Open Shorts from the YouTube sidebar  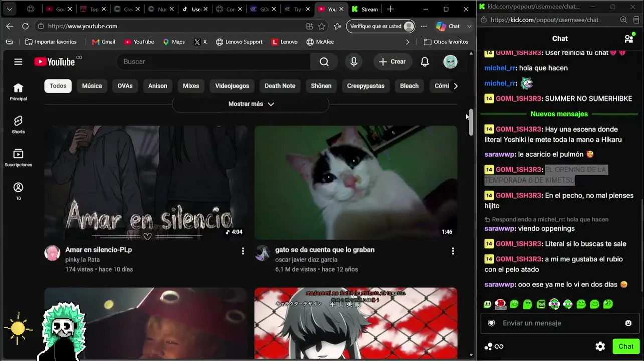pyautogui.click(x=18, y=125)
